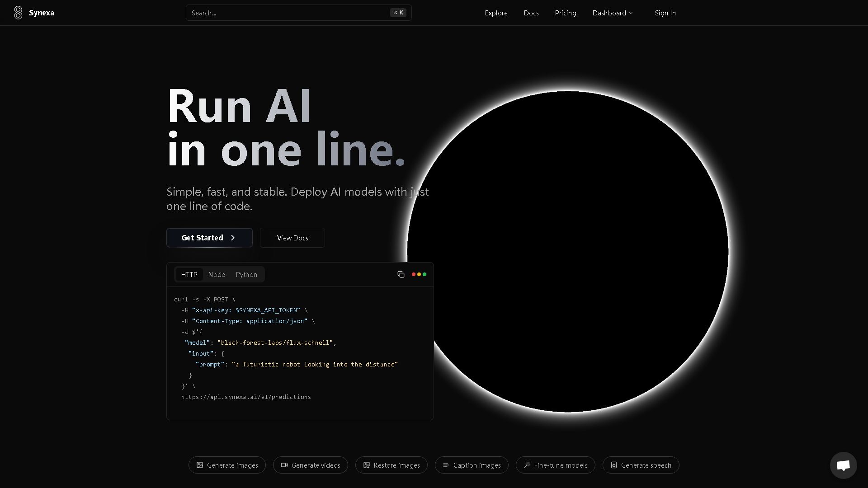Choose the Restore images feature
Viewport: 868px width, 488px height.
pos(392,465)
